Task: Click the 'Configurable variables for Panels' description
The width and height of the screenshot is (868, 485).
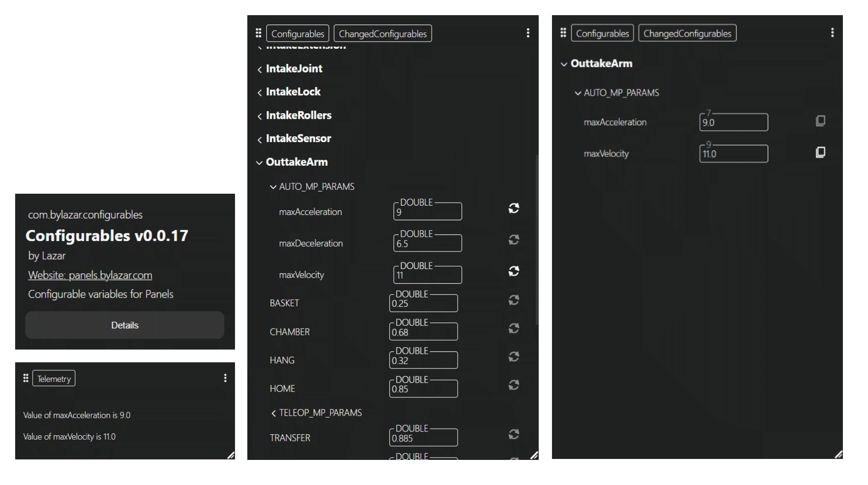Action: point(100,294)
